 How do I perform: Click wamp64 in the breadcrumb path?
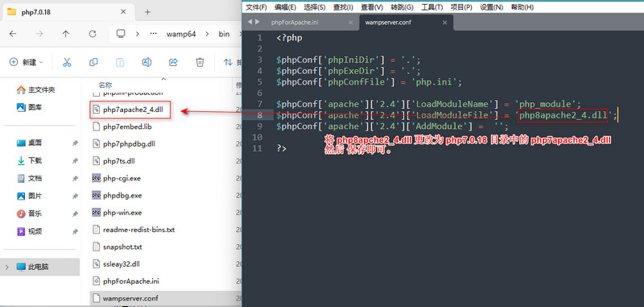coord(180,34)
